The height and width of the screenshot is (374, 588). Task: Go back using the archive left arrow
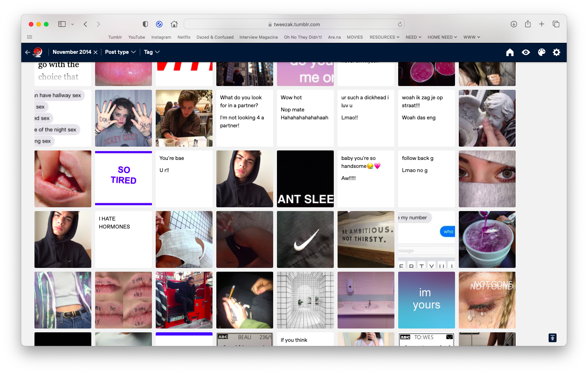tap(28, 52)
